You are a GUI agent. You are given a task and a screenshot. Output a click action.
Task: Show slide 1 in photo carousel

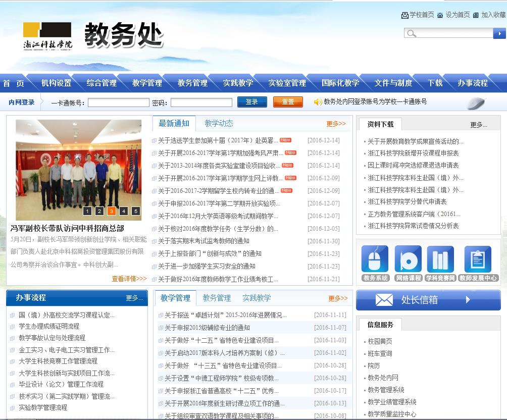click(87, 211)
